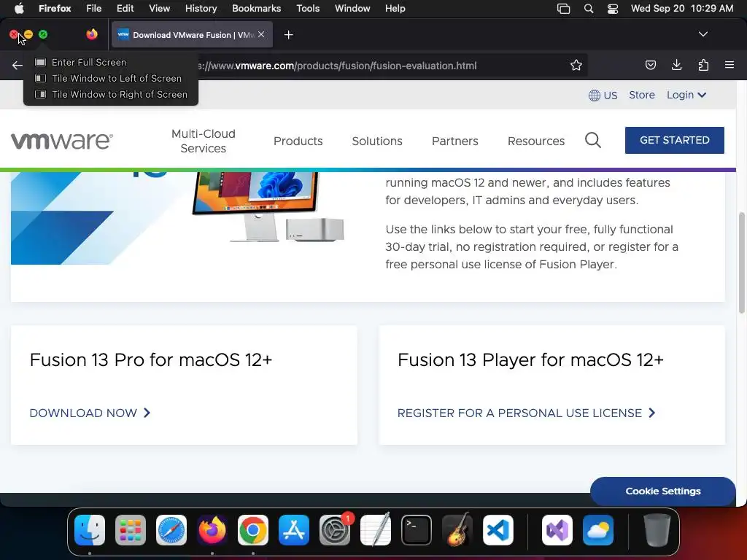Open Google Chrome from the Dock
The width and height of the screenshot is (747, 560).
pyautogui.click(x=253, y=530)
